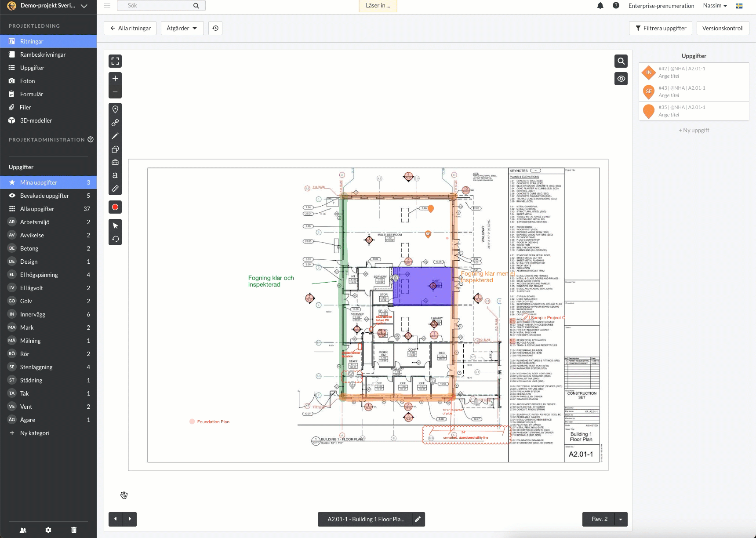Open Filer section
Screen dimensions: 756x538
coord(48,107)
